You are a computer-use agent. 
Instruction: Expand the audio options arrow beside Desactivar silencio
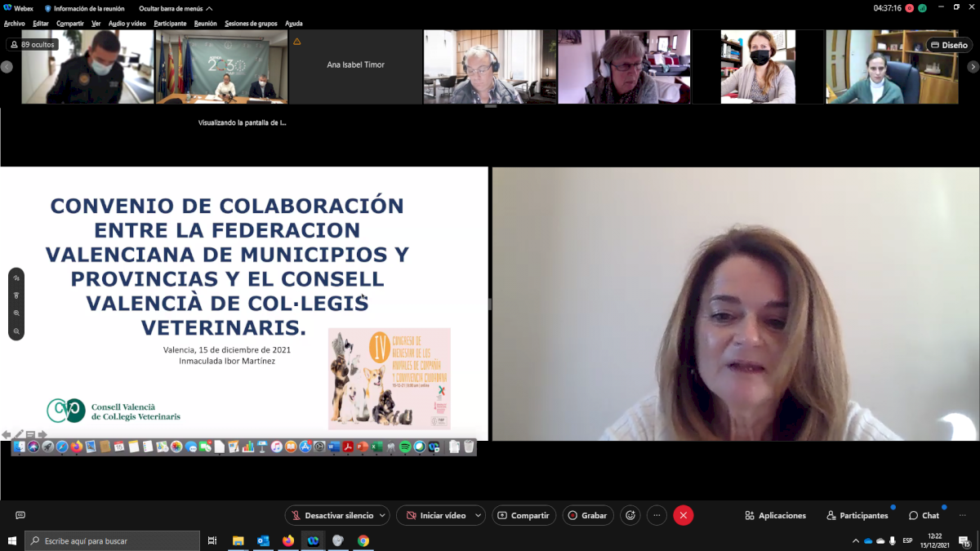point(382,515)
